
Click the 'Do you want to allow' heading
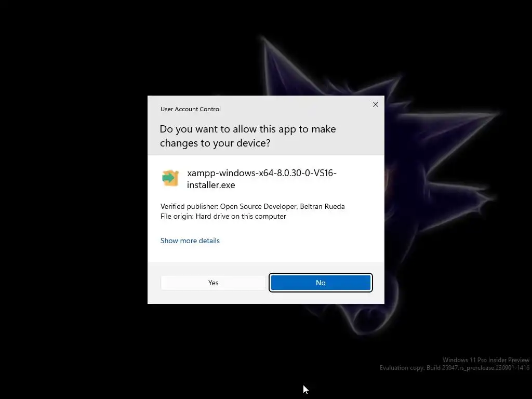click(248, 136)
